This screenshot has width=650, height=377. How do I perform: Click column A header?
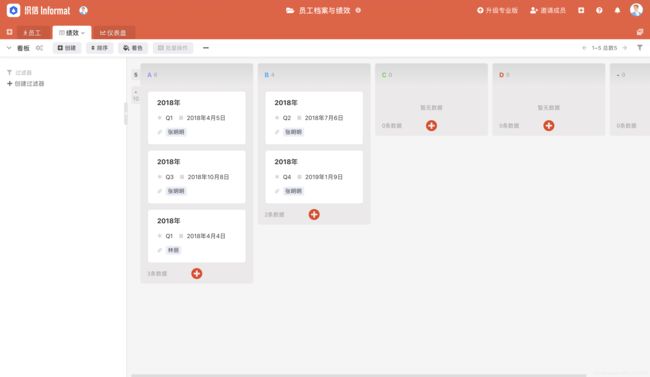[x=196, y=75]
